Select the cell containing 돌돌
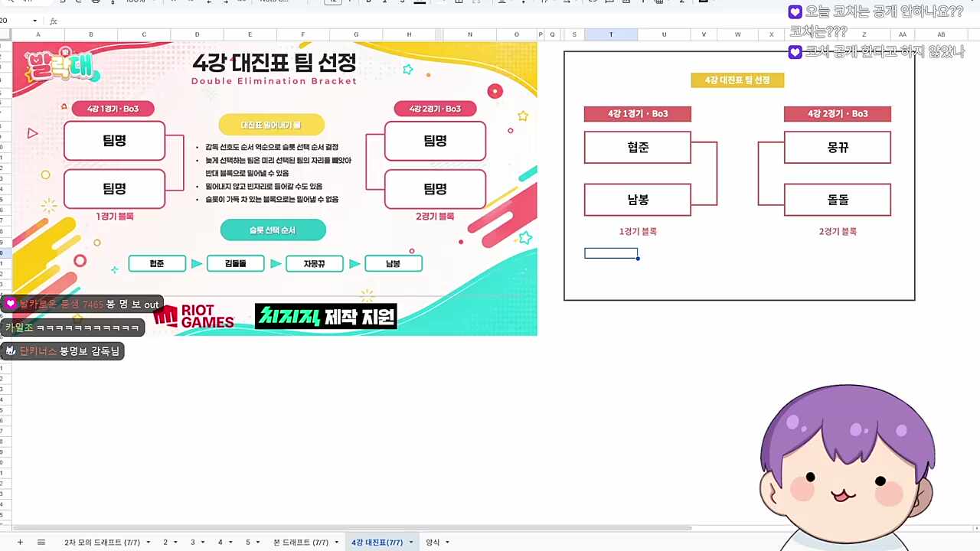This screenshot has height=551, width=980. pyautogui.click(x=838, y=200)
